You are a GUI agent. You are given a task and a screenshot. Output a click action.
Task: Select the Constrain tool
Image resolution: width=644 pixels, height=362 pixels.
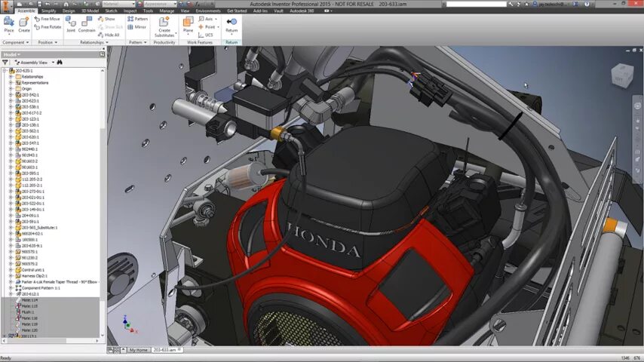(87, 25)
